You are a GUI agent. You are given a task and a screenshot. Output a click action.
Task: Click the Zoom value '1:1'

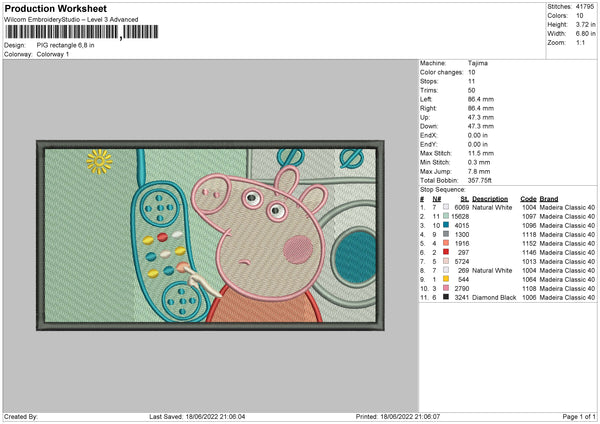(x=580, y=43)
